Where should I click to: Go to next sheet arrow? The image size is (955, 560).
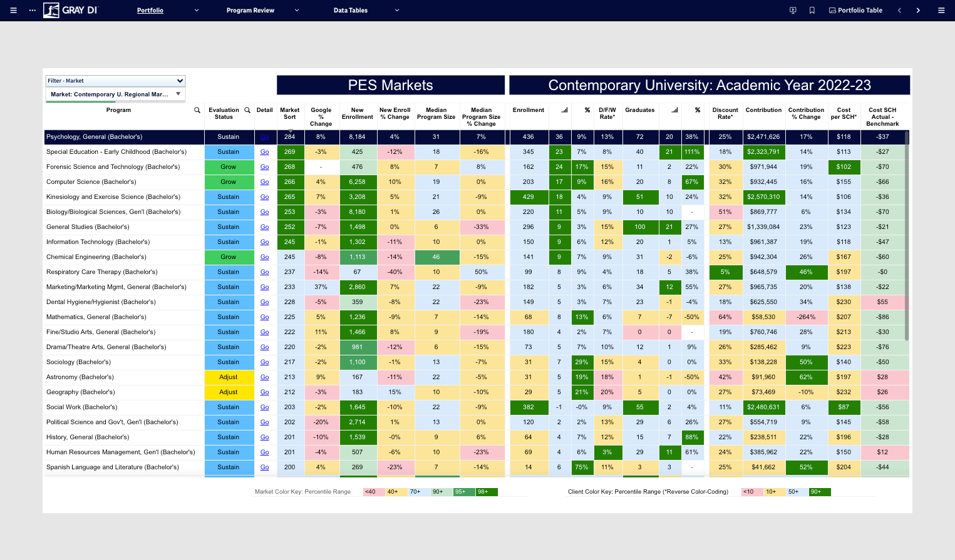click(918, 11)
